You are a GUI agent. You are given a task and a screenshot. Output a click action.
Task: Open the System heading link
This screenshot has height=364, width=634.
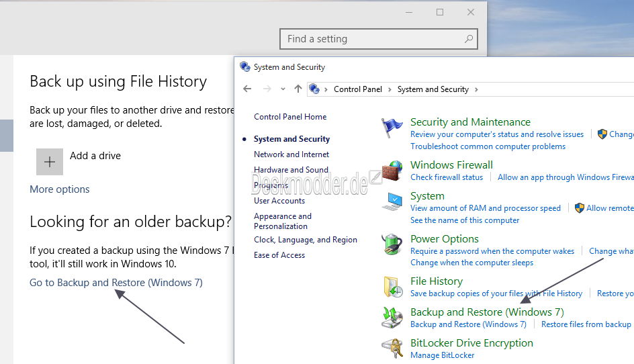click(427, 195)
